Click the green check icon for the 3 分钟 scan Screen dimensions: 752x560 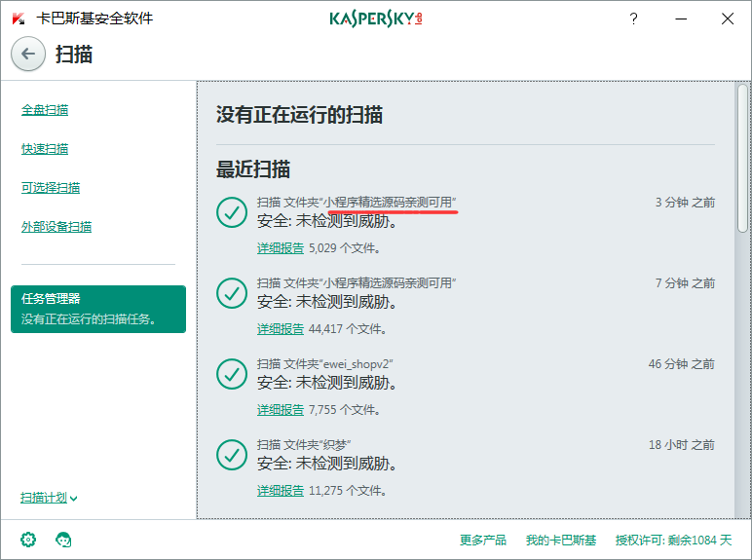click(x=232, y=212)
